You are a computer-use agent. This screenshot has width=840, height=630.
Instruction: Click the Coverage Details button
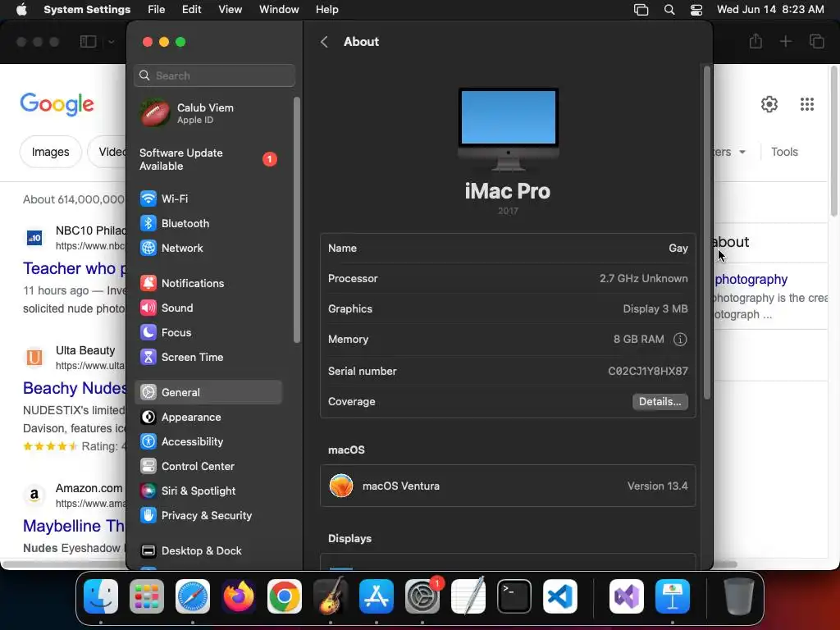660,402
